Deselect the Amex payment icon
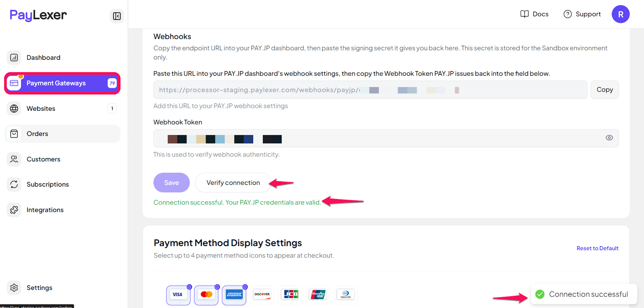 point(234,295)
